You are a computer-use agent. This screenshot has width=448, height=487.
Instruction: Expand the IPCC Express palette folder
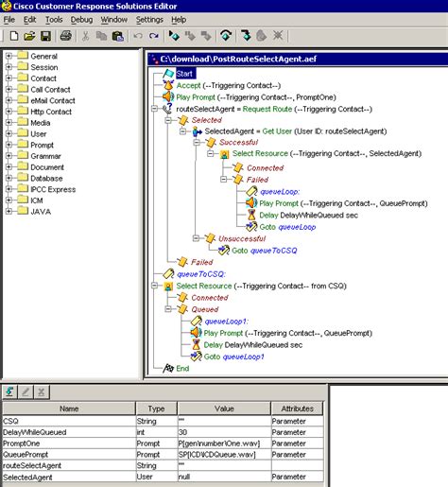click(9, 189)
